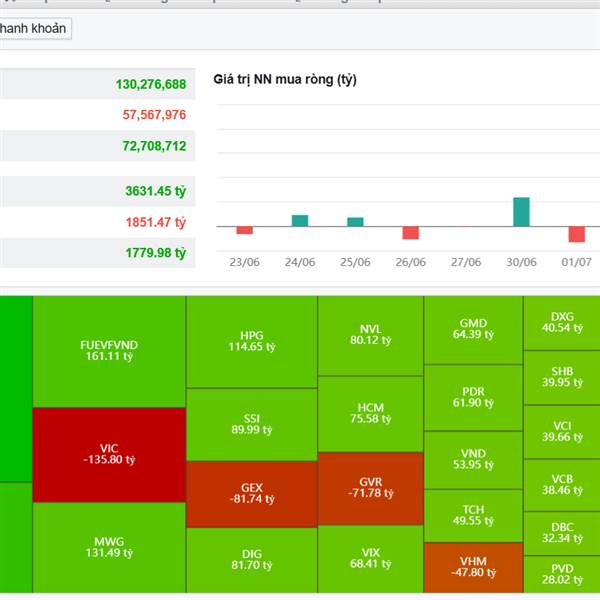Select the HCM 75.58 tỷ tile
Screen dimensions: 600x600
click(371, 414)
